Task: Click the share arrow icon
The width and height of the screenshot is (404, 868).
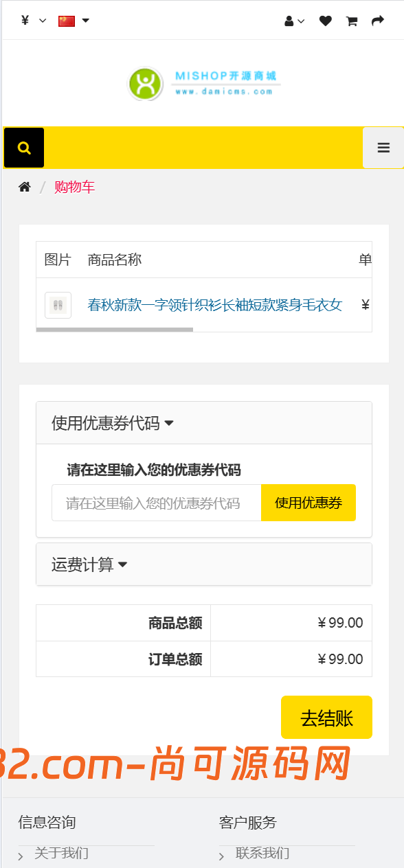Action: point(377,21)
